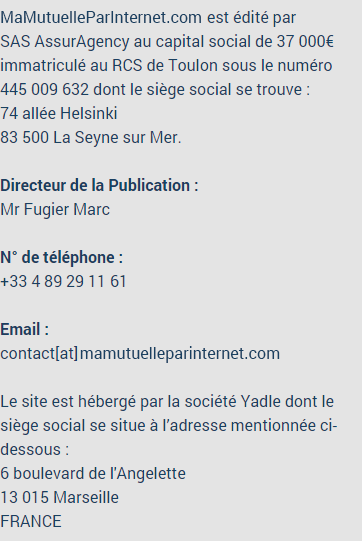Click the word dessous before the colon
The height and width of the screenshot is (541, 362).
coord(30,449)
